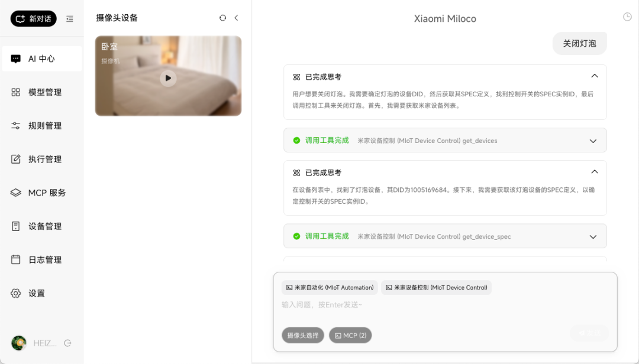The height and width of the screenshot is (364, 639).
Task: Collapse the chat history sidebar
Action: tap(236, 18)
